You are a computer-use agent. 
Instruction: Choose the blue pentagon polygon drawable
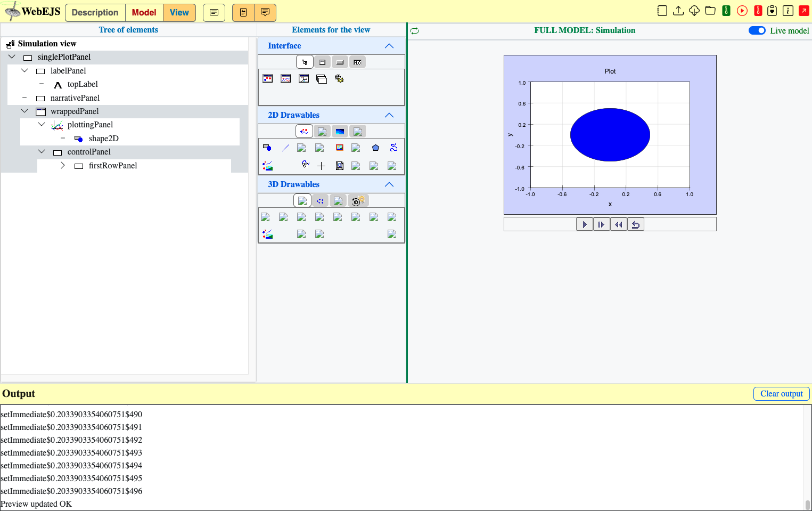click(x=375, y=148)
